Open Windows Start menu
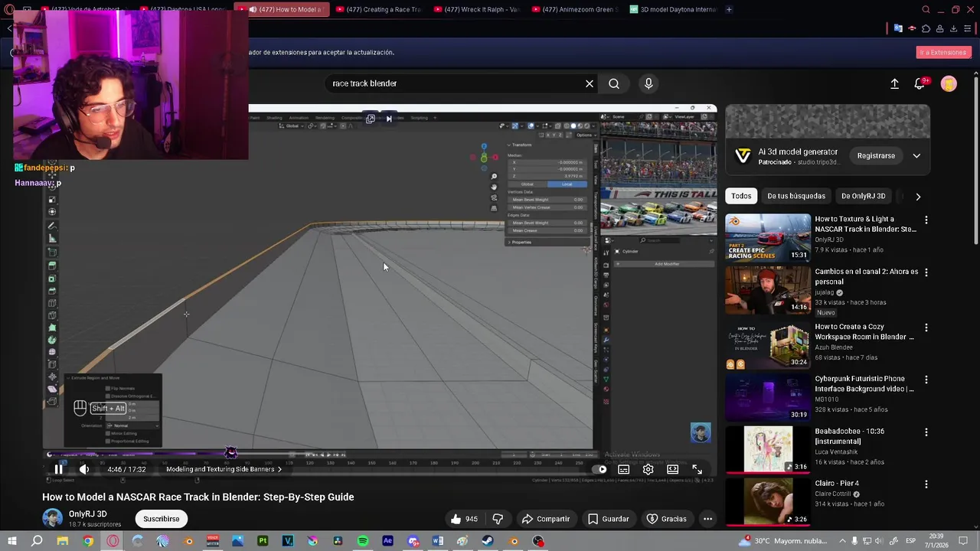 click(x=12, y=541)
